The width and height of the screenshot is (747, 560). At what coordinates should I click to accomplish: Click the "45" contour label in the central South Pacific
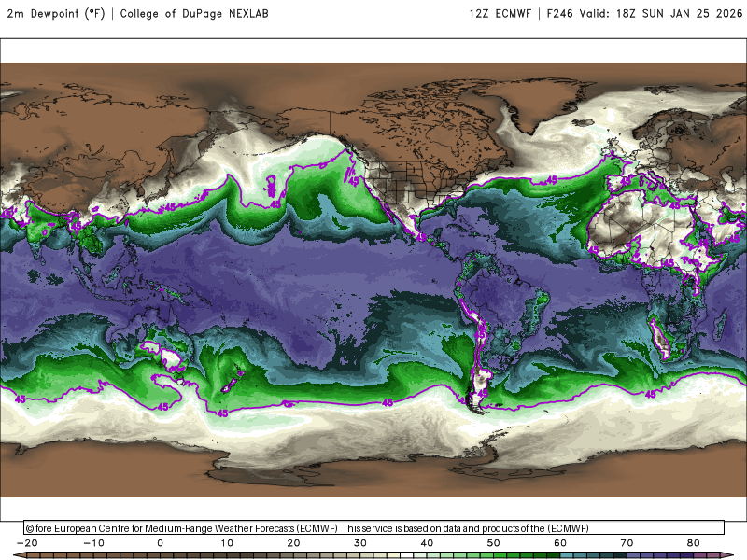[x=388, y=403]
